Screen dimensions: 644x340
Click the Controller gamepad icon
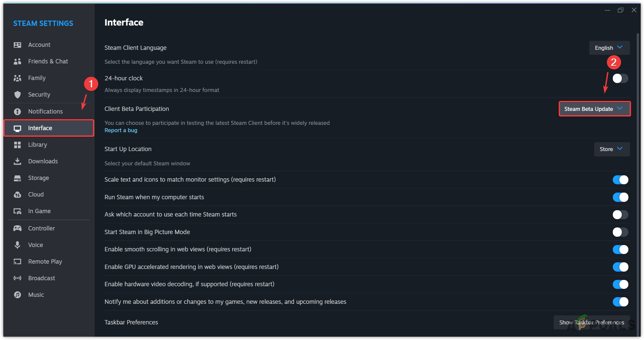(18, 228)
